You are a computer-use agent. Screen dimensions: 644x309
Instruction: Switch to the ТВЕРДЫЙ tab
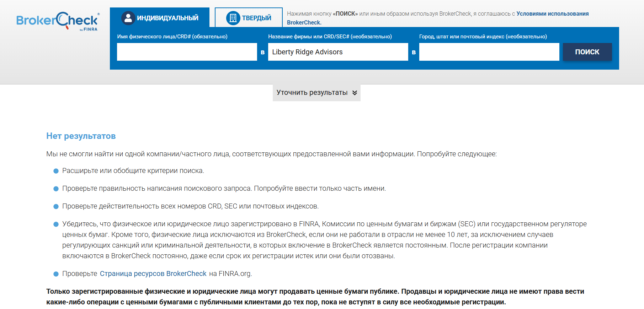[249, 17]
